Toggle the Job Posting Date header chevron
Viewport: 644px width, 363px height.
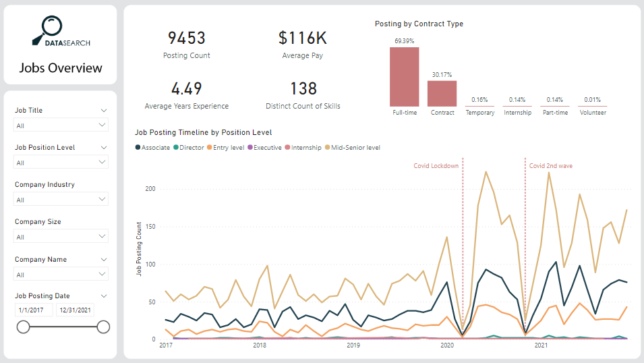pyautogui.click(x=104, y=296)
